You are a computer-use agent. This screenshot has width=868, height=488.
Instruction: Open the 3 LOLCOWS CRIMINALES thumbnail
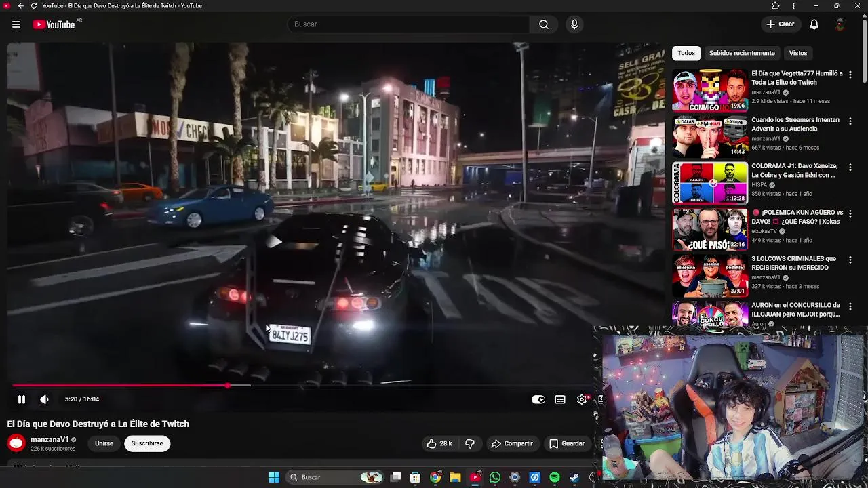(710, 275)
